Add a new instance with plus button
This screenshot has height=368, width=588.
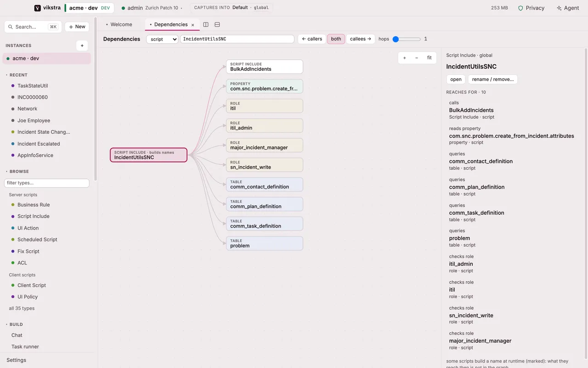tap(82, 46)
